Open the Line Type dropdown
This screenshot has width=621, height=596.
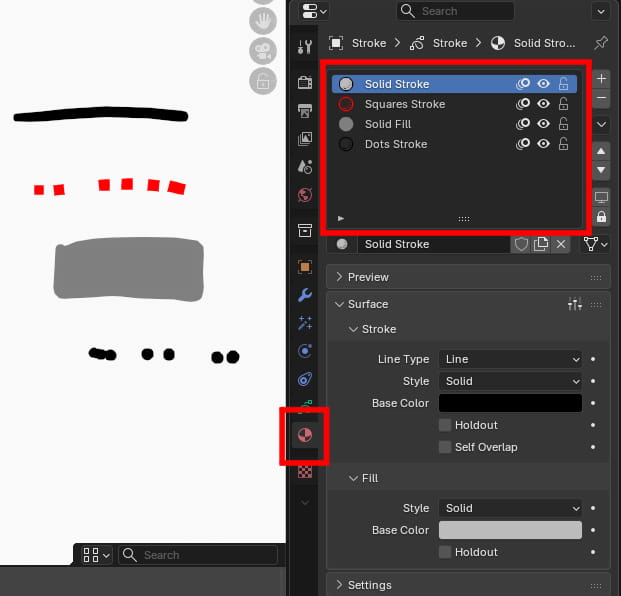pos(510,359)
